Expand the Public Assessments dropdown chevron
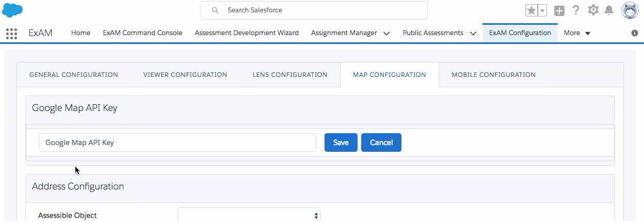Viewport: 644px width, 221px height. click(x=473, y=33)
